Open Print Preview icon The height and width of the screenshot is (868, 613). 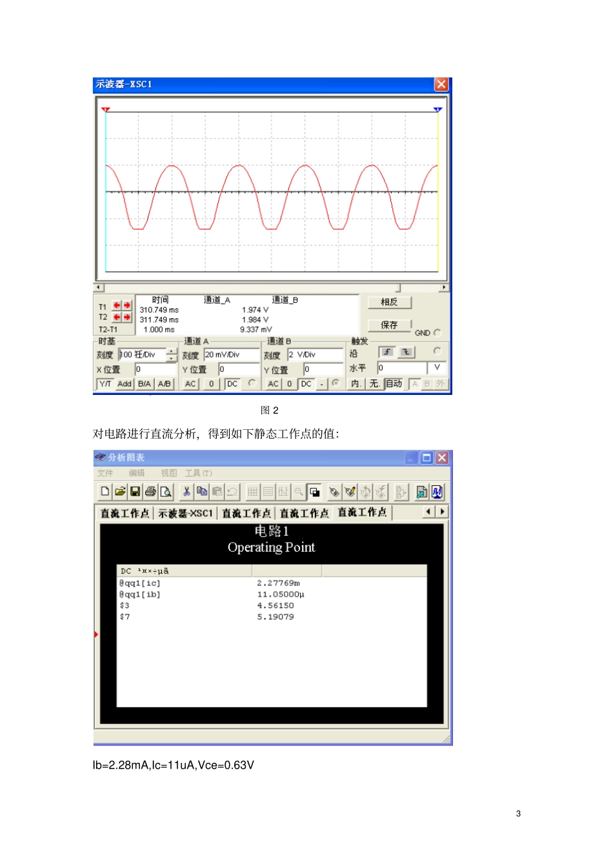coord(166,492)
